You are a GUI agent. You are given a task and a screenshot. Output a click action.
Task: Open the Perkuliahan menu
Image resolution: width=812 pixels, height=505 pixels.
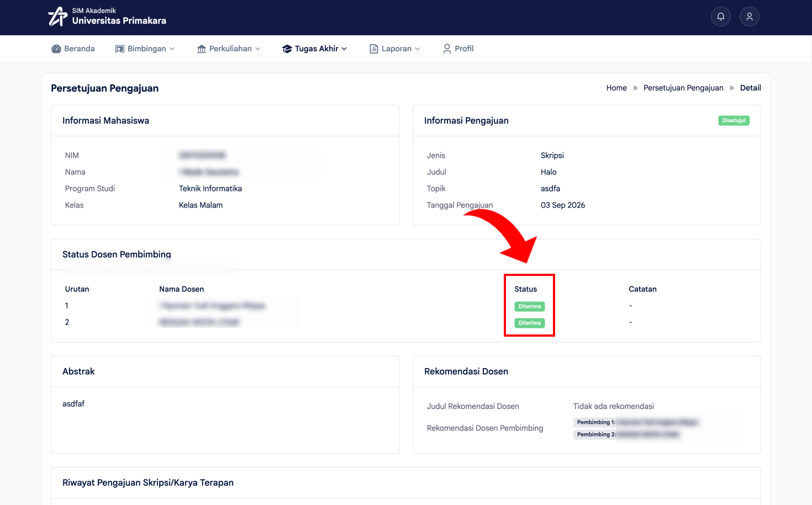pyautogui.click(x=229, y=49)
